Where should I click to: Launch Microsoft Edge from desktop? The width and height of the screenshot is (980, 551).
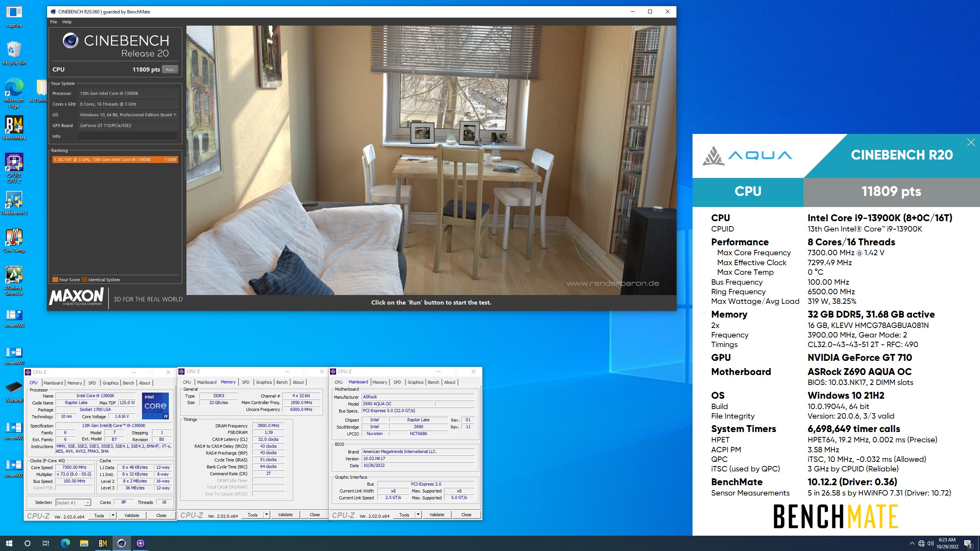pos(14,93)
